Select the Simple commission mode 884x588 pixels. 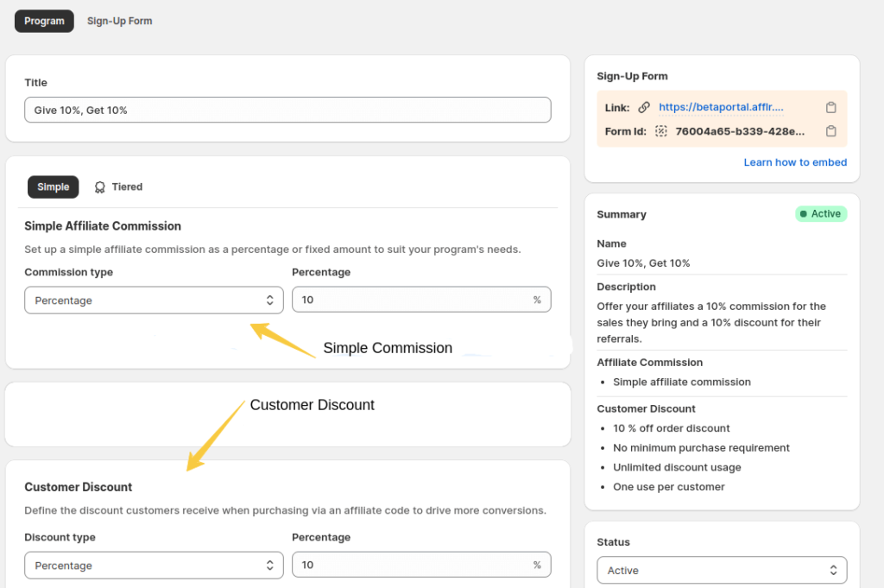(53, 187)
